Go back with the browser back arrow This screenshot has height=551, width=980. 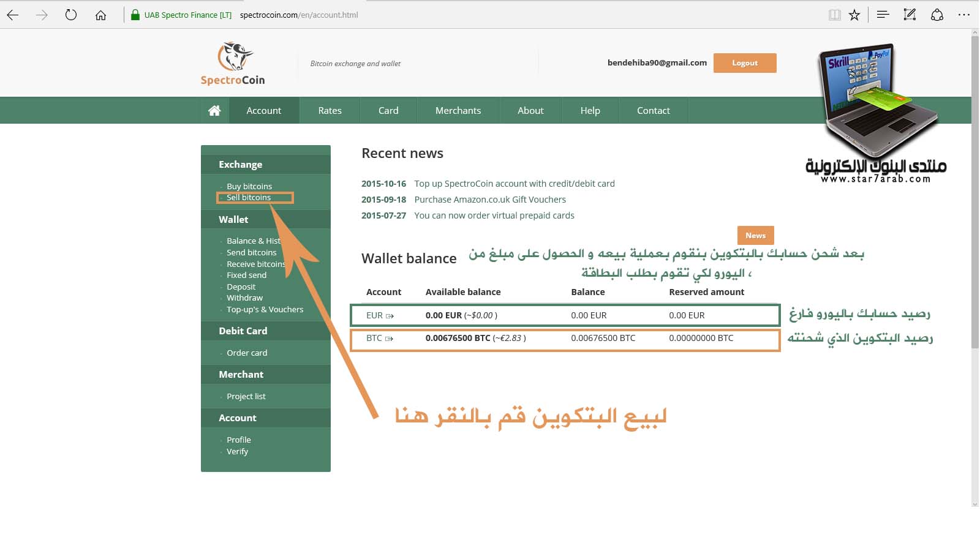pos(13,15)
